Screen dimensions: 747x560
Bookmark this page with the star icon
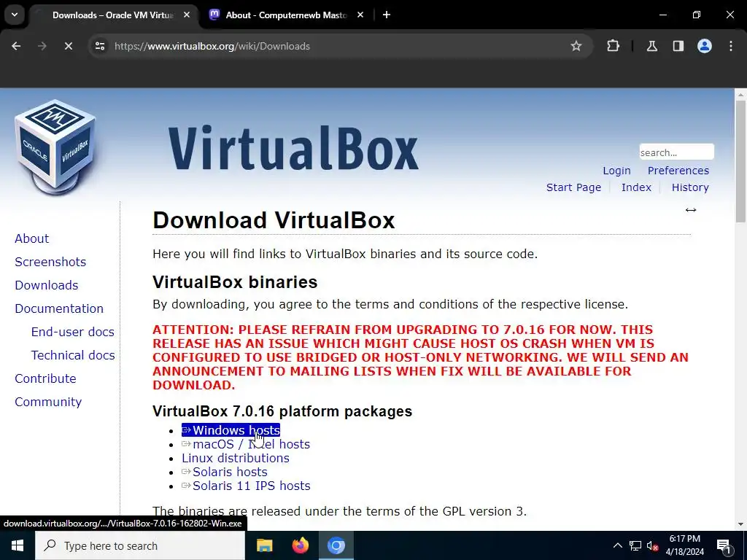click(x=576, y=46)
